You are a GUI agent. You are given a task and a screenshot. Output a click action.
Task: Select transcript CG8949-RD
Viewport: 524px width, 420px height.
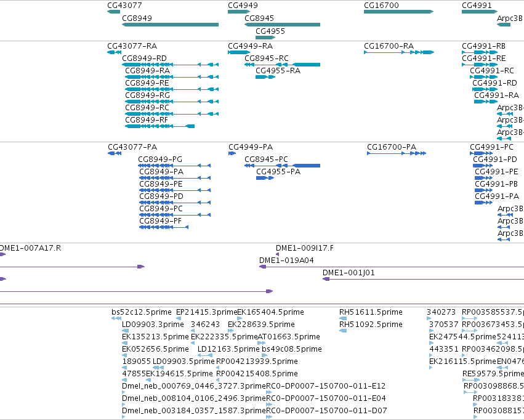tap(170, 65)
